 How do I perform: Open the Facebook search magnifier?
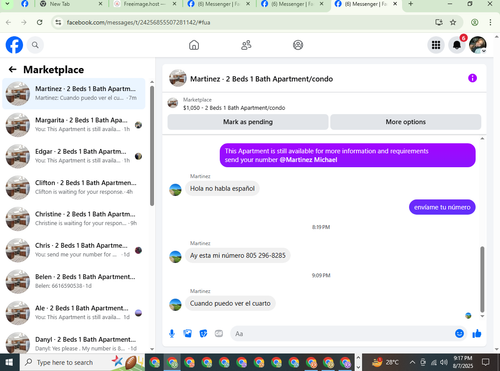pyautogui.click(x=35, y=45)
